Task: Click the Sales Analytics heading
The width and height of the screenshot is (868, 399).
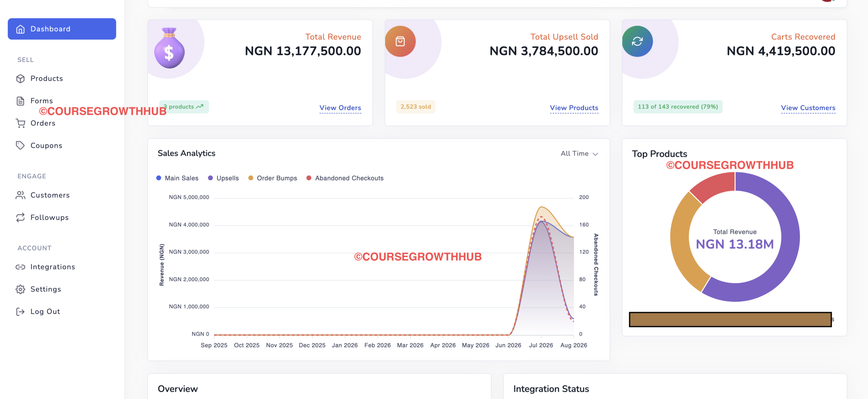Action: coord(186,154)
